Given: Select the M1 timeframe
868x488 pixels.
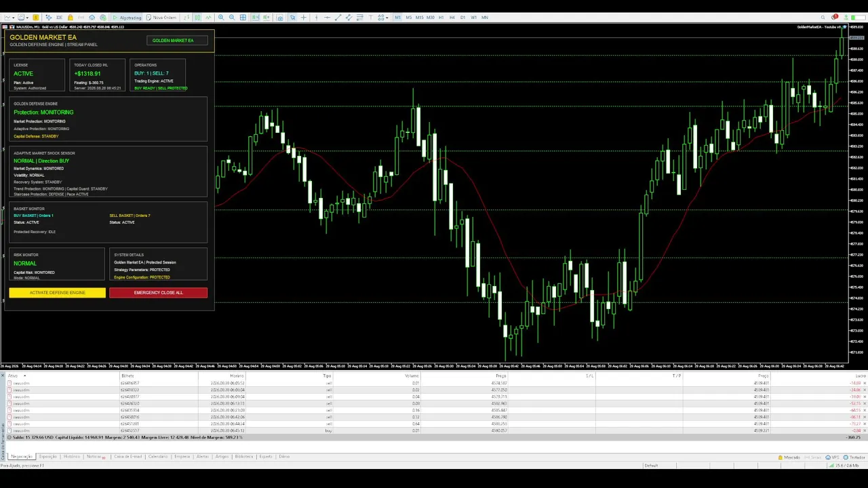Looking at the screenshot, I should (x=398, y=18).
